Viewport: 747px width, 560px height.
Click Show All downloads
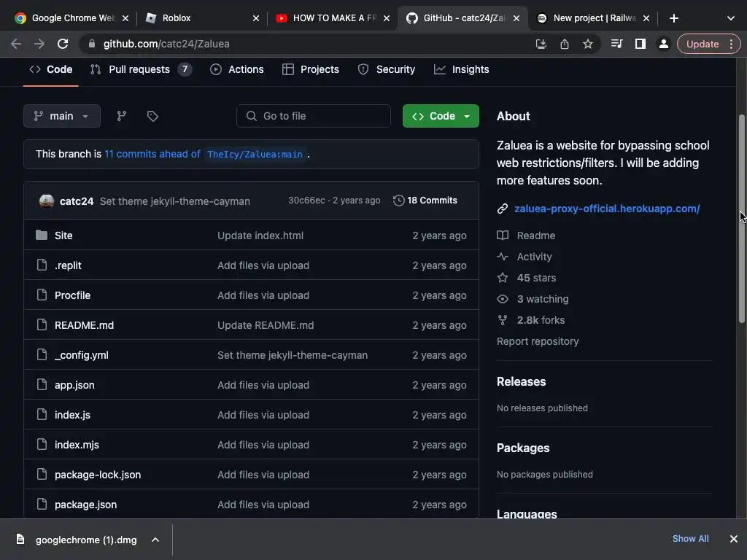690,539
